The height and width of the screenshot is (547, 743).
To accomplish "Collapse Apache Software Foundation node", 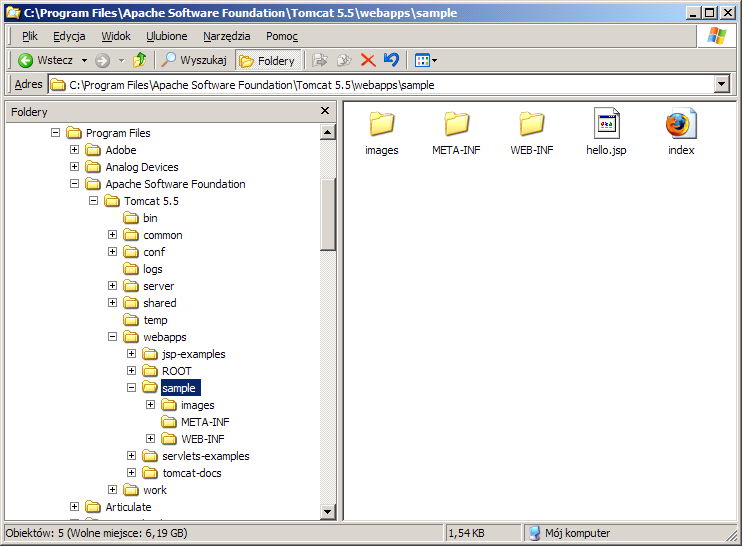I will 74,183.
